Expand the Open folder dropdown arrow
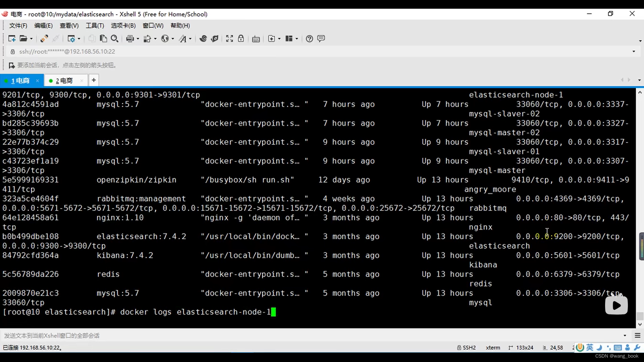The width and height of the screenshot is (644, 362). click(32, 39)
